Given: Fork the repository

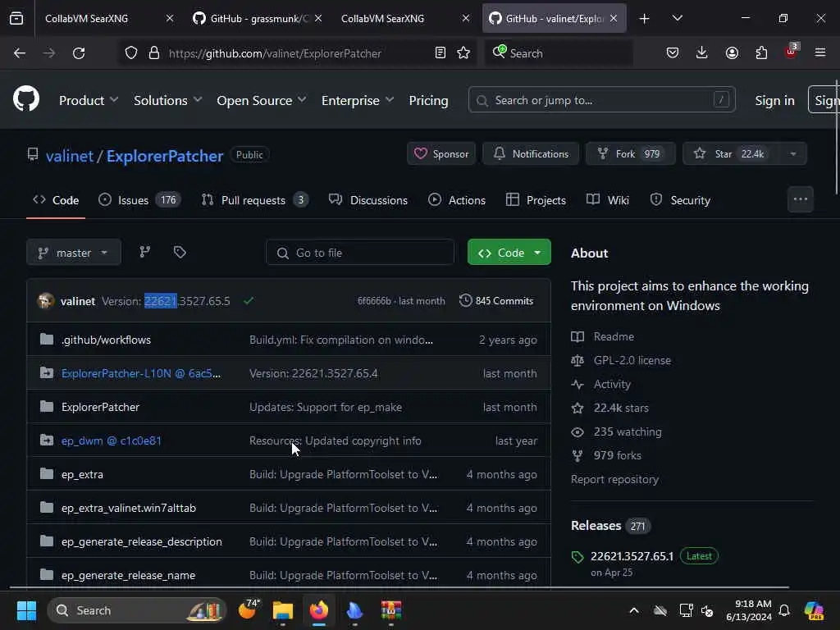Looking at the screenshot, I should point(630,153).
